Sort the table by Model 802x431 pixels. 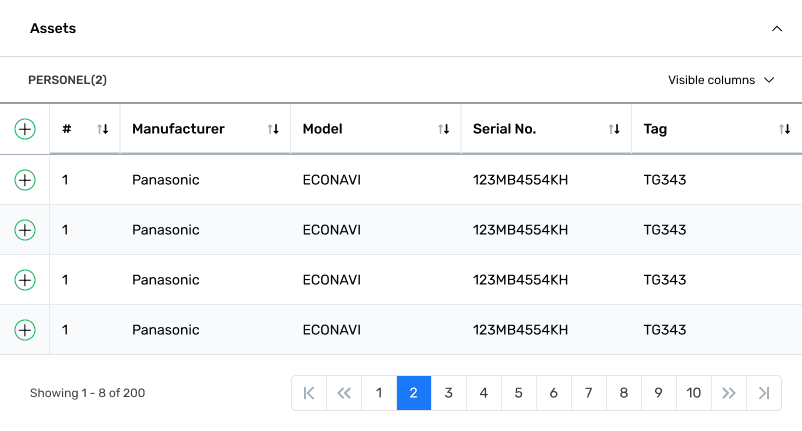coord(444,129)
